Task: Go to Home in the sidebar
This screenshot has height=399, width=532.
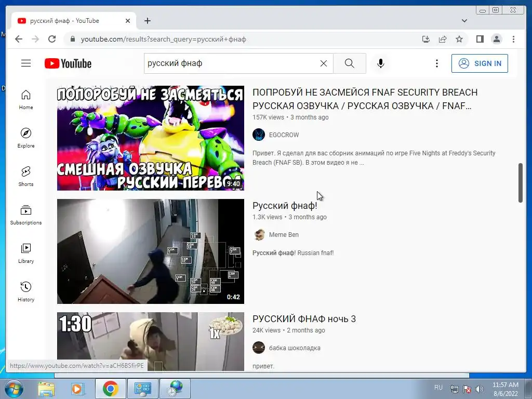Action: tap(26, 100)
